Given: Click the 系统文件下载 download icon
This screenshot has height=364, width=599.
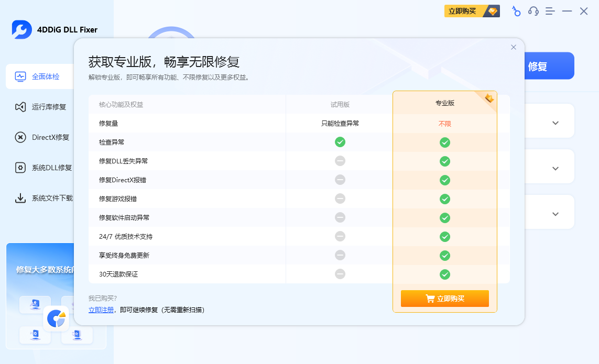Looking at the screenshot, I should pyautogui.click(x=20, y=198).
